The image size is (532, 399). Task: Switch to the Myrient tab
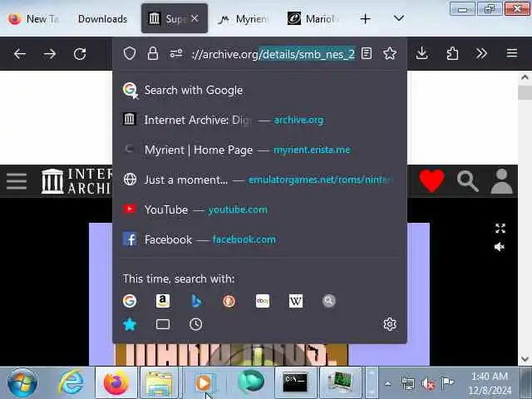tap(243, 18)
